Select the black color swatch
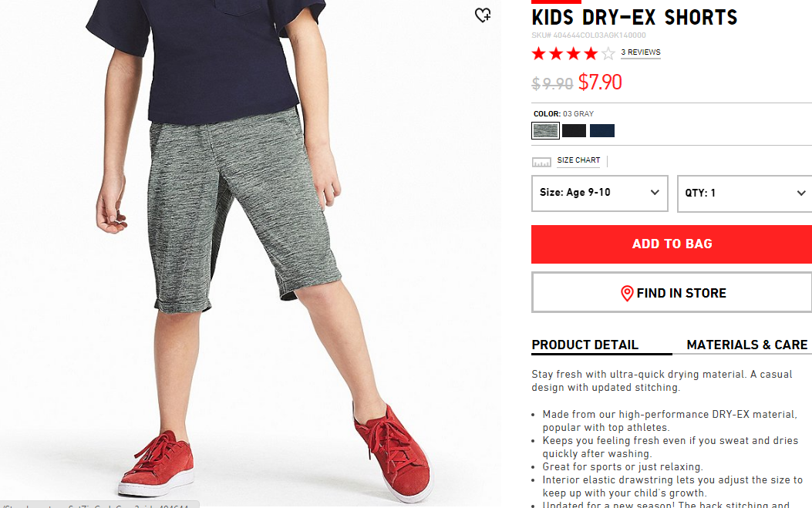812x508 pixels. pyautogui.click(x=574, y=130)
